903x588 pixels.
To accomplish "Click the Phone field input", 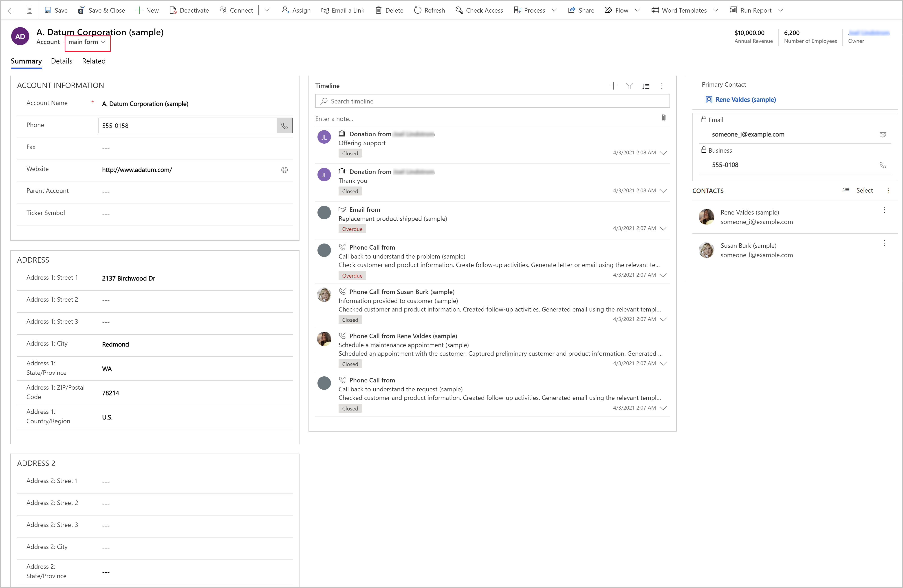I will [x=187, y=125].
